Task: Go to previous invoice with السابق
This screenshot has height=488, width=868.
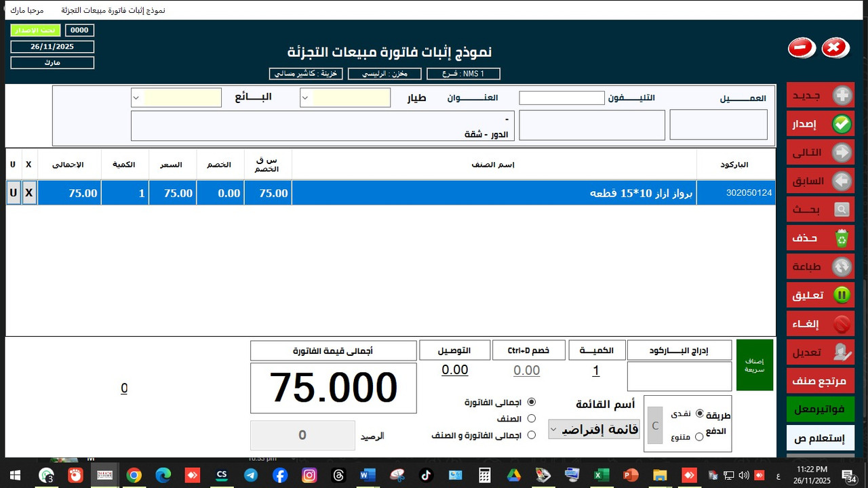Action: click(x=821, y=181)
